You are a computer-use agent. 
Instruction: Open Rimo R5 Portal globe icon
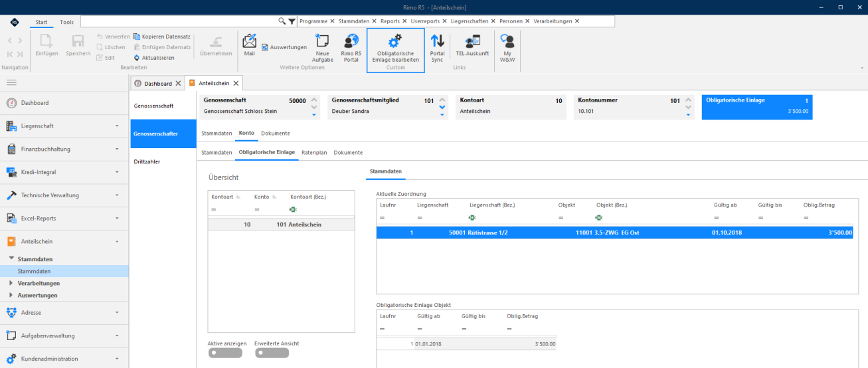pyautogui.click(x=351, y=41)
